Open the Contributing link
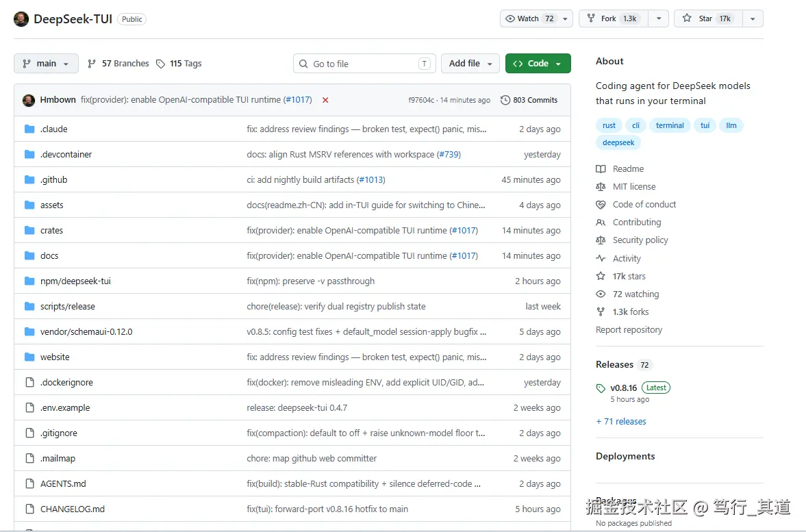This screenshot has height=532, width=806. point(637,222)
